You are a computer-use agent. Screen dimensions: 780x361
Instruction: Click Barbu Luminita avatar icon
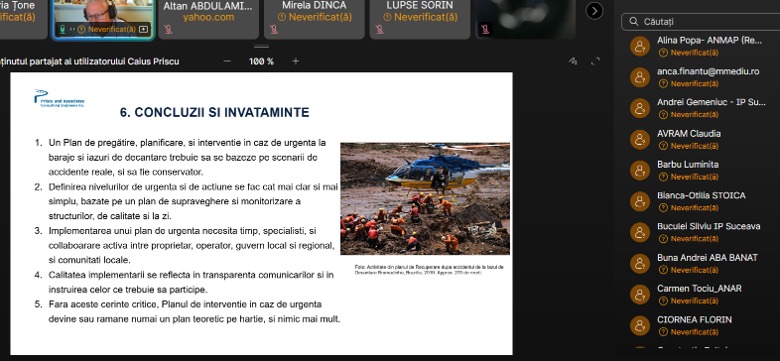coord(640,171)
